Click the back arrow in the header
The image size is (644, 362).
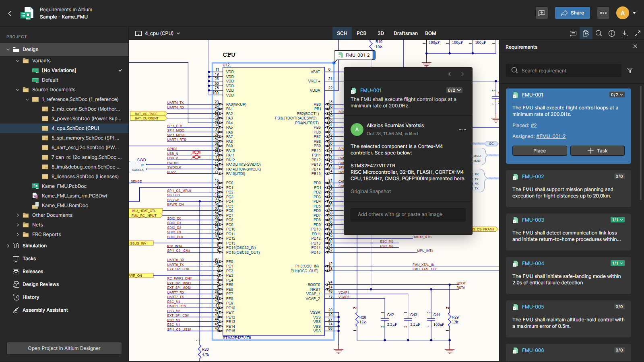[10, 13]
